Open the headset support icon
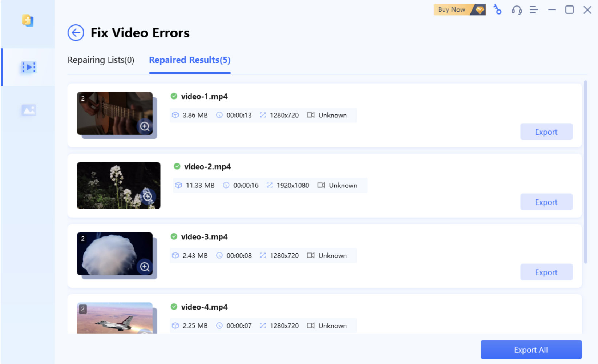Screen dimensions: 598x364 (x=516, y=10)
